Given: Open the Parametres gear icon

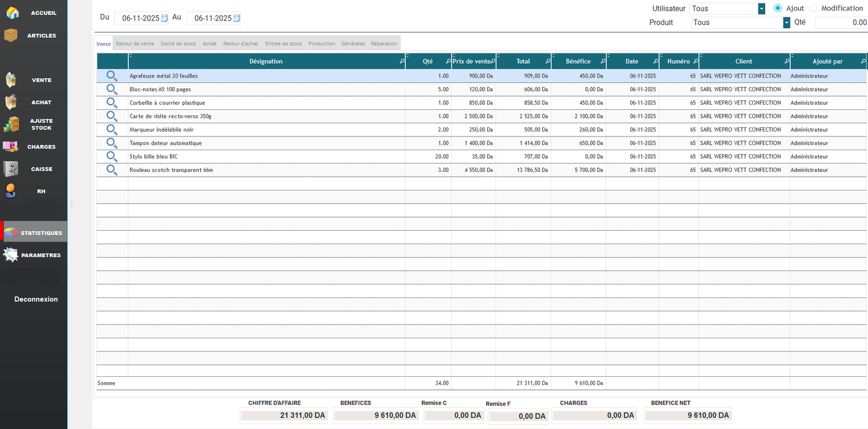Looking at the screenshot, I should [x=11, y=255].
